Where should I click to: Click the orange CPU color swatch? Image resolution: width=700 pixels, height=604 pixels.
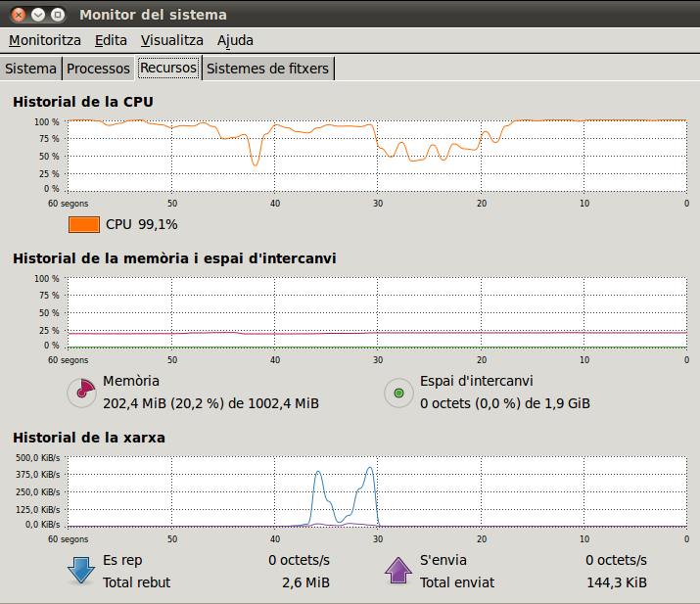tap(84, 224)
